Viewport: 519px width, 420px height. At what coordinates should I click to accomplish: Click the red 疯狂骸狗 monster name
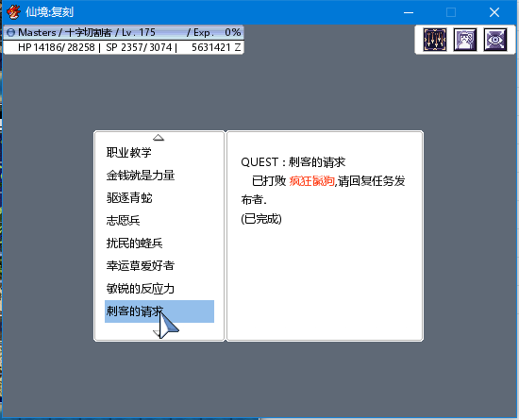pos(311,181)
